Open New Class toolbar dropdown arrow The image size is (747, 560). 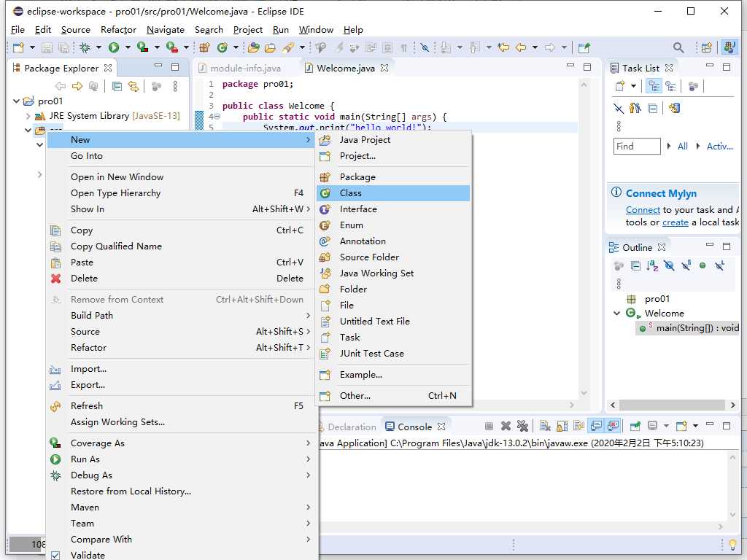[236, 47]
